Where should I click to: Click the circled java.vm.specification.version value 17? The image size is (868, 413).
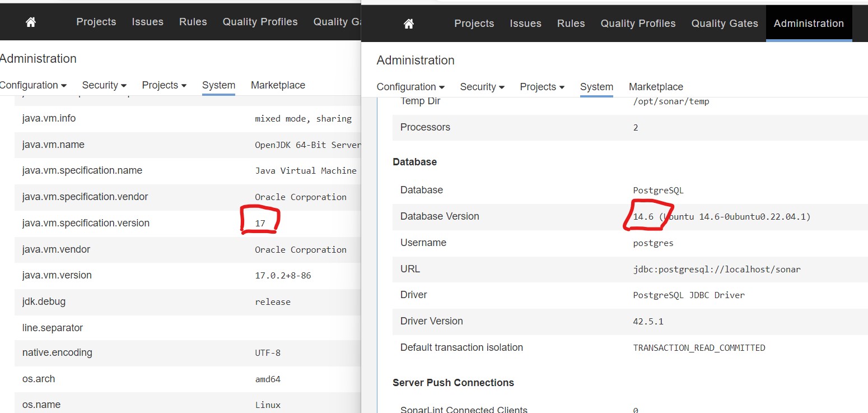click(x=259, y=222)
